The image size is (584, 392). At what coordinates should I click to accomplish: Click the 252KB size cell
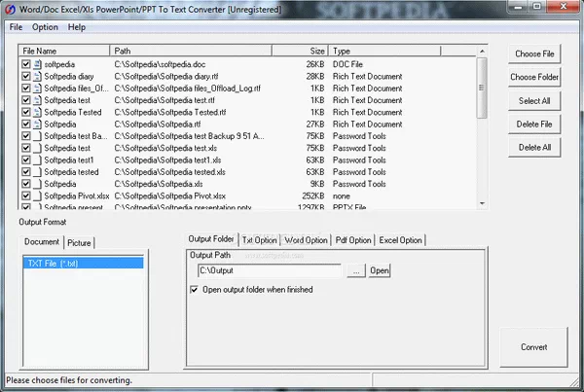click(x=313, y=196)
